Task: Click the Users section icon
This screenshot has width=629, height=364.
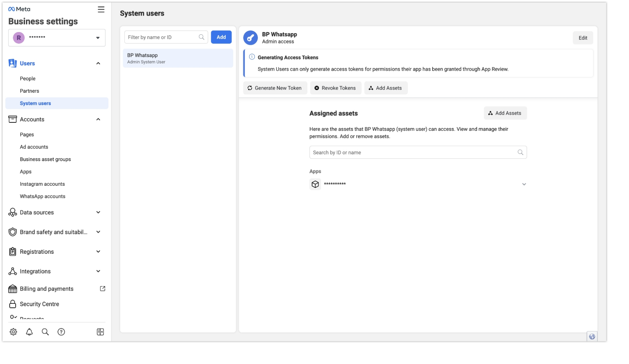Action: click(12, 63)
